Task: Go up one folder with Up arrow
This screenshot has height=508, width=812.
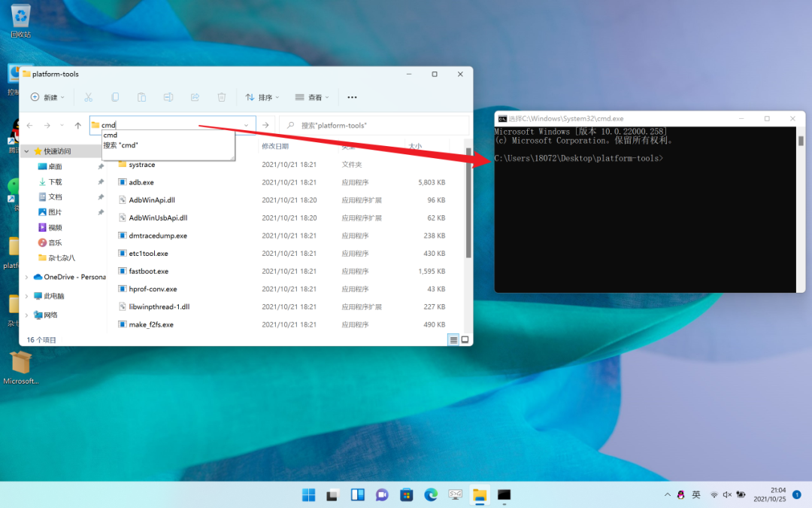Action: pyautogui.click(x=77, y=125)
